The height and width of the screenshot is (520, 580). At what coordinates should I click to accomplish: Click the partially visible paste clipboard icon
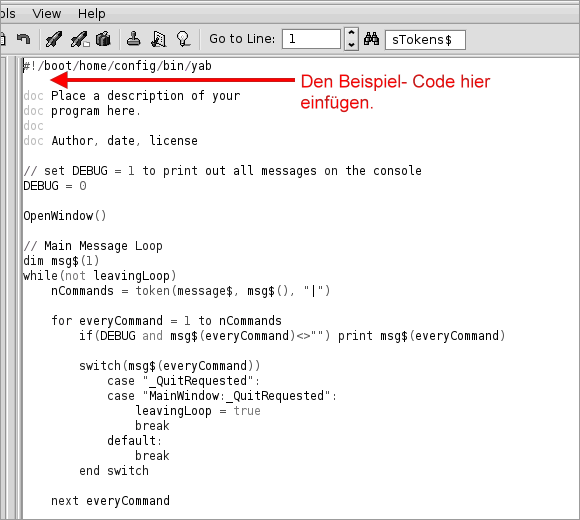[x=3, y=38]
